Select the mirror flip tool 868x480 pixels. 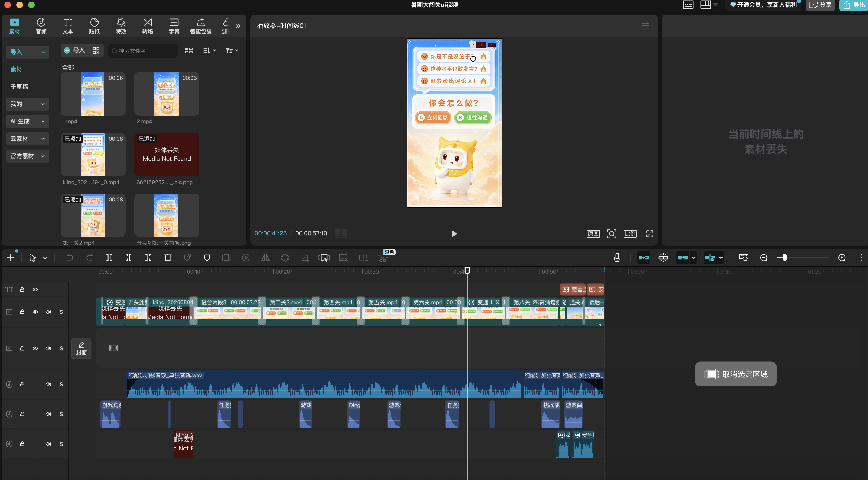pos(265,258)
